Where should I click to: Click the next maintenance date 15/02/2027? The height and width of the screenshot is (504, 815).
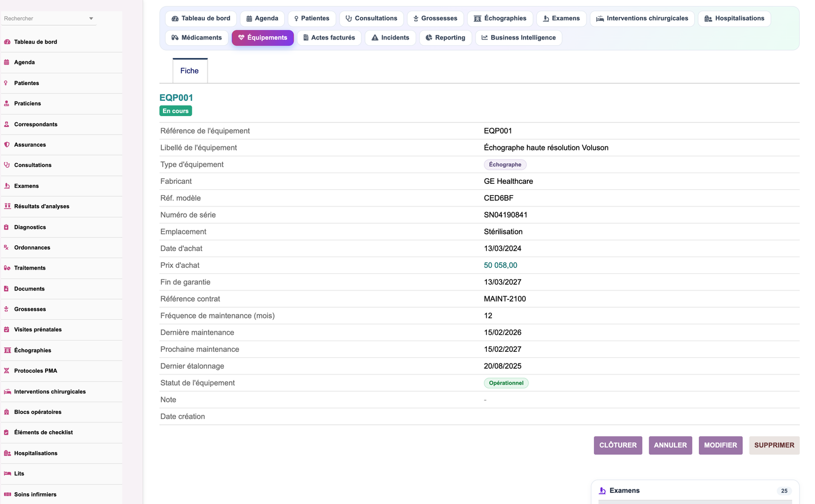tap(503, 350)
